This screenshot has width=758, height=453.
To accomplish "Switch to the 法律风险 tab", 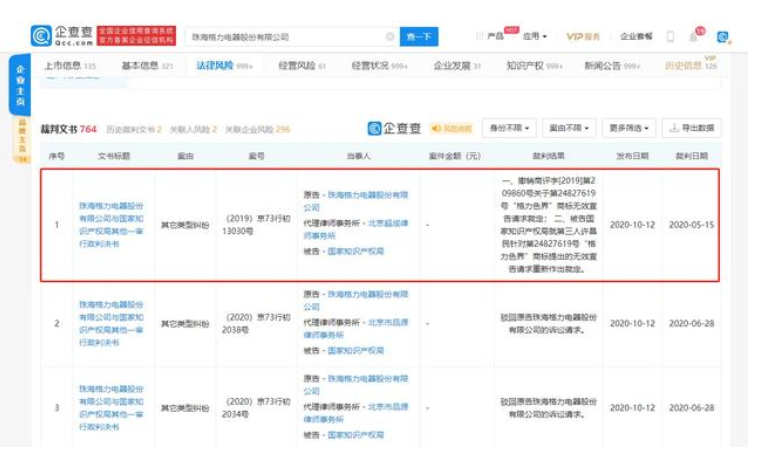I will (224, 66).
